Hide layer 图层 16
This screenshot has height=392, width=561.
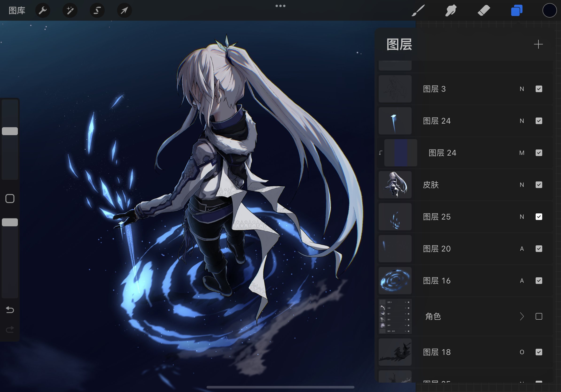click(x=539, y=281)
